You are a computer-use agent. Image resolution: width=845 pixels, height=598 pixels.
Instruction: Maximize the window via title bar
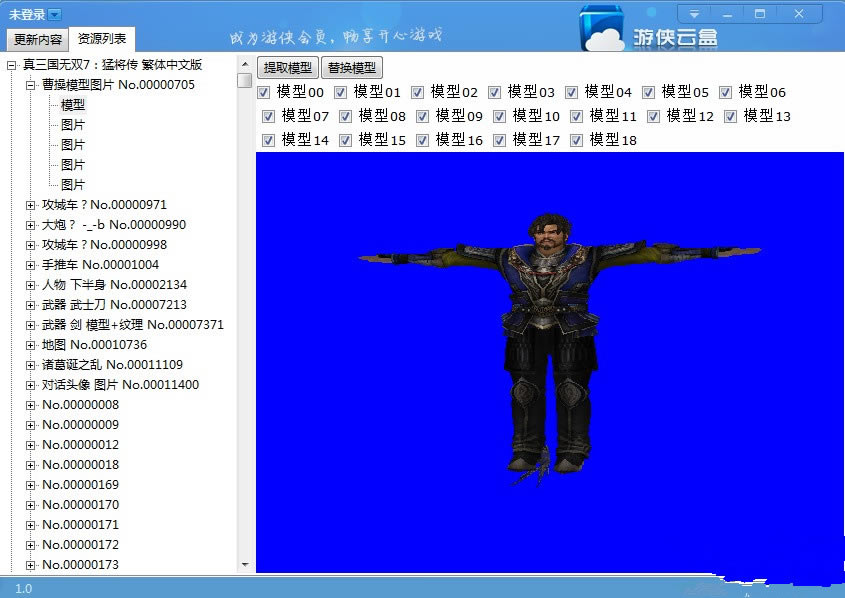tap(760, 14)
